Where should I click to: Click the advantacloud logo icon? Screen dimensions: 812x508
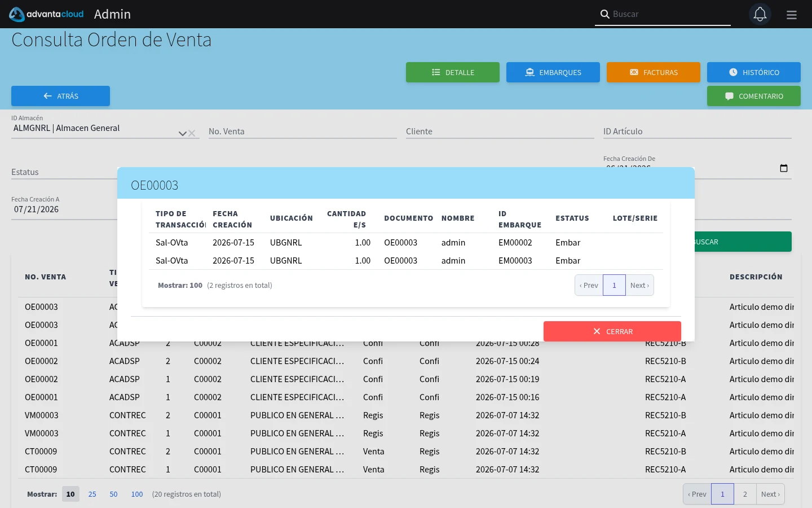[x=17, y=14]
